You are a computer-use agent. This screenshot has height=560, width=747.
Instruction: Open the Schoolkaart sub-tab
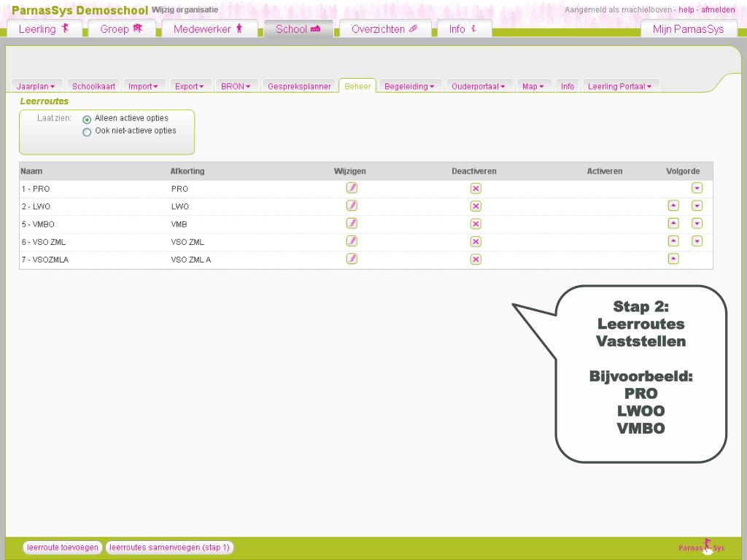(x=93, y=86)
